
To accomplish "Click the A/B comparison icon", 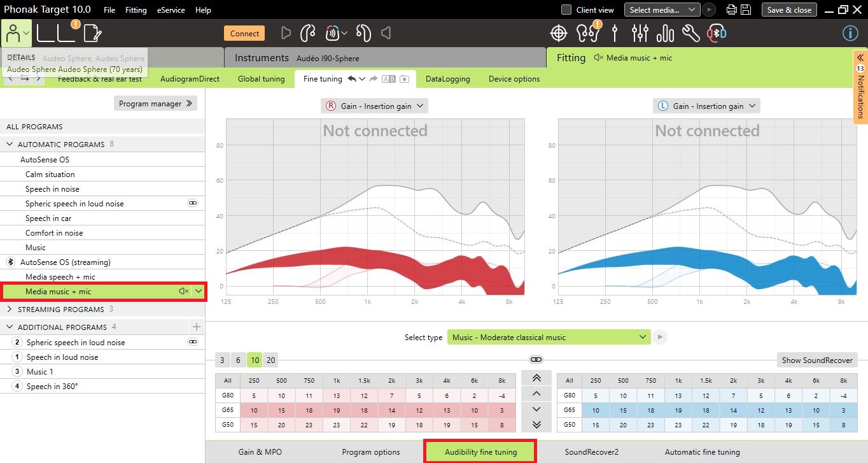I will (x=388, y=79).
